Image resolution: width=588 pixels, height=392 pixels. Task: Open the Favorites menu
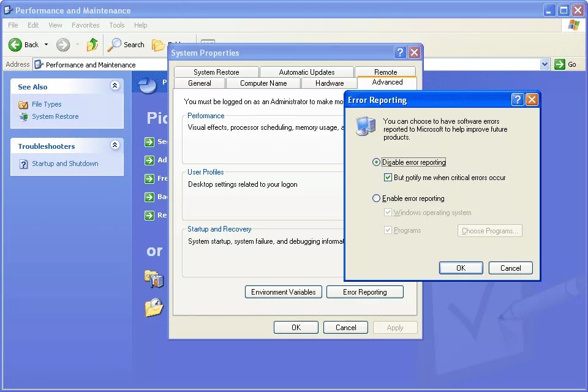click(86, 25)
